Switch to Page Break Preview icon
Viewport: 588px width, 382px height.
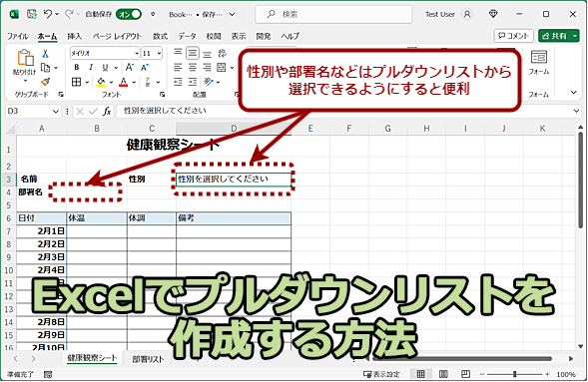(465, 374)
